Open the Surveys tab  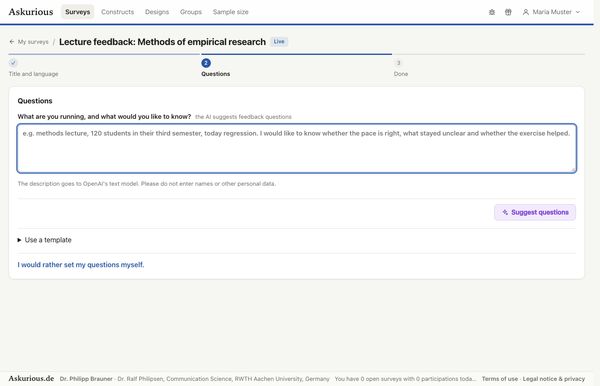78,12
